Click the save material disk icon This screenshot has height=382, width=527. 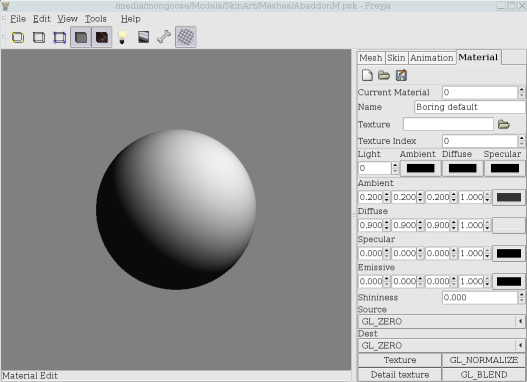[401, 75]
